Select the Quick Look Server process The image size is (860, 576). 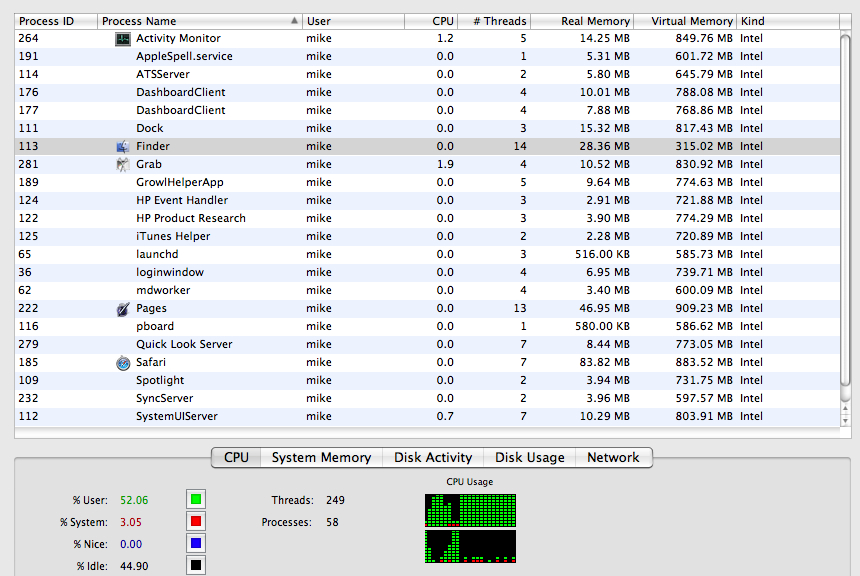pyautogui.click(x=427, y=345)
